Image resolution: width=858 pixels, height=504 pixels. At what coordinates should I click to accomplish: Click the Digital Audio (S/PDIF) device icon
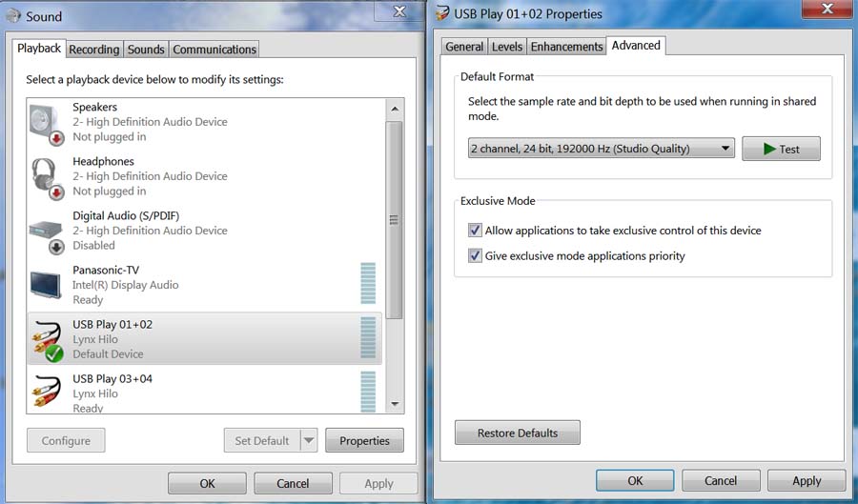pyautogui.click(x=46, y=232)
